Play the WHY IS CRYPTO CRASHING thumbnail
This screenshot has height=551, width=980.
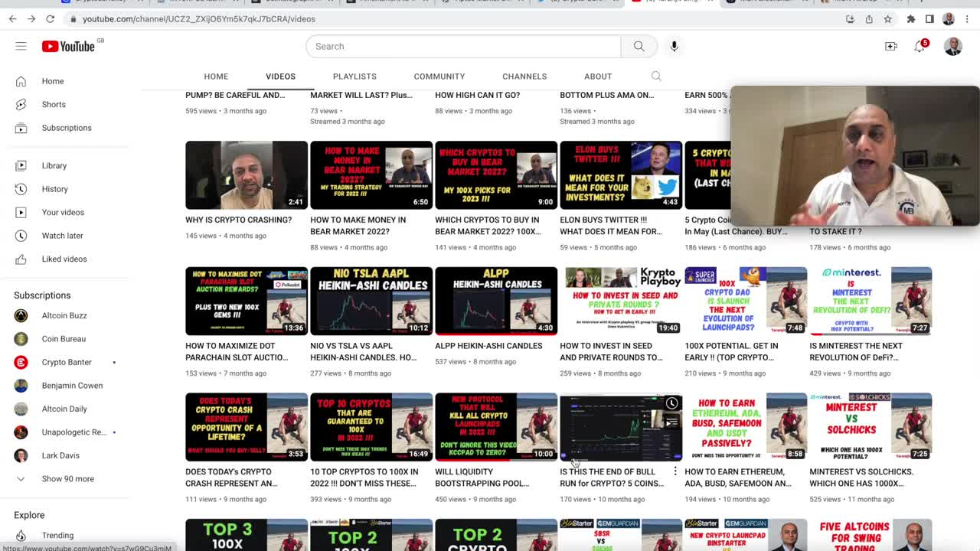(247, 174)
